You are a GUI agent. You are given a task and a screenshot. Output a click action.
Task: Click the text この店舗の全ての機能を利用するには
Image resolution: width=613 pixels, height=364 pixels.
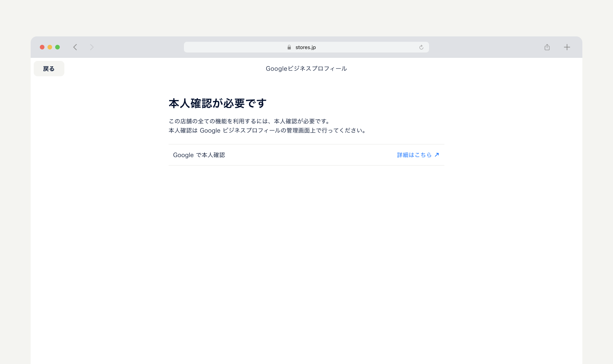[x=218, y=121]
